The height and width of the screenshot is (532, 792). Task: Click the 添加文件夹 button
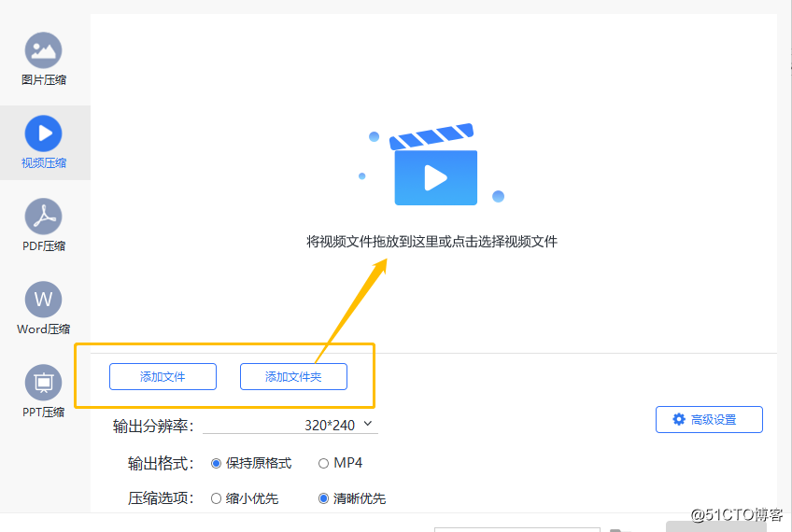click(293, 376)
